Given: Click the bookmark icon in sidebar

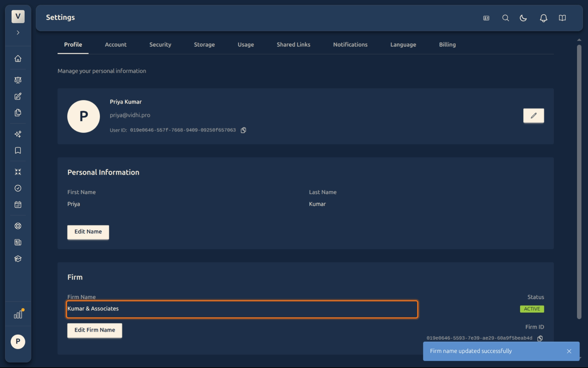Looking at the screenshot, I should click(x=18, y=150).
